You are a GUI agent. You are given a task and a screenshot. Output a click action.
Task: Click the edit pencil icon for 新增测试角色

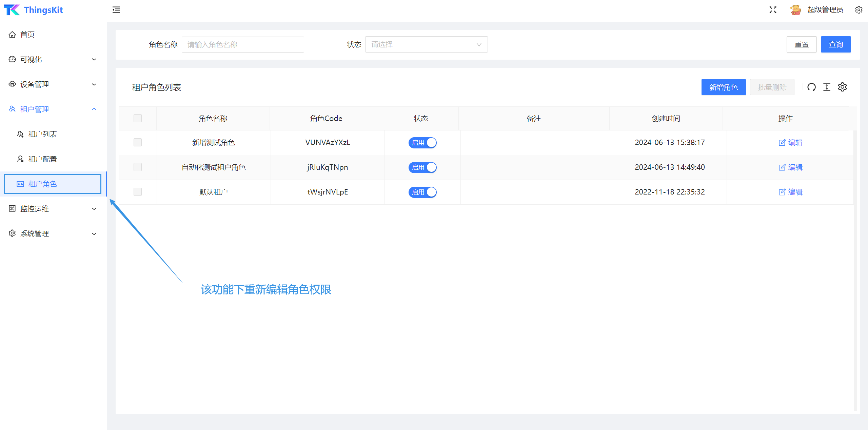coord(782,143)
